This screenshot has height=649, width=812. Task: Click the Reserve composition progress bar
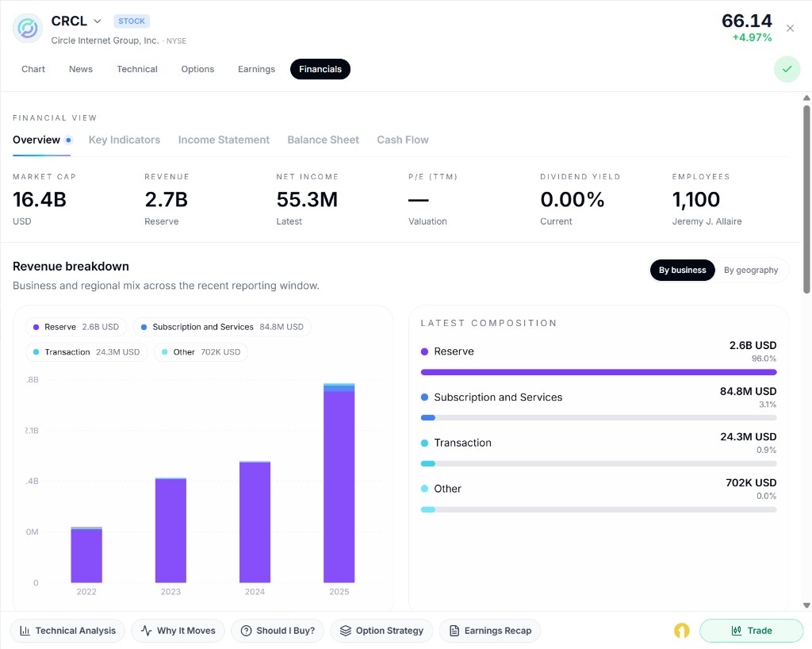click(x=599, y=372)
